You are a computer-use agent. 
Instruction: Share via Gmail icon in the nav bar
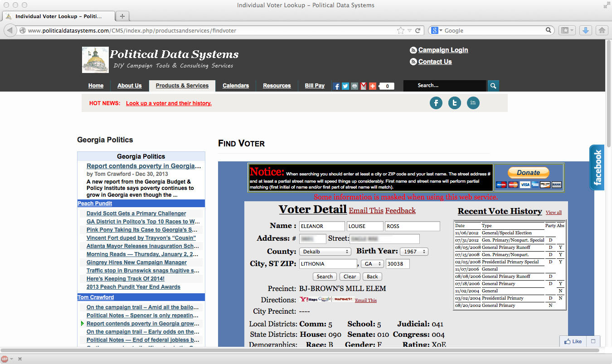(x=363, y=86)
